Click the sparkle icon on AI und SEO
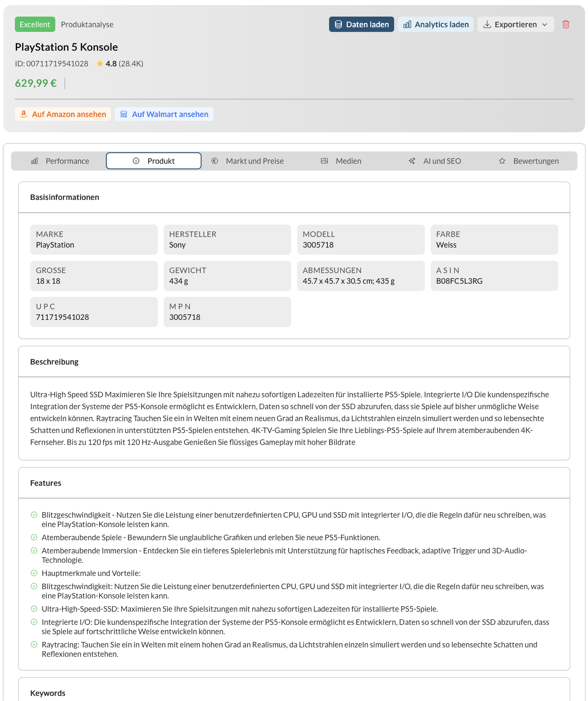Viewport: 588px width, 701px height. 412,161
